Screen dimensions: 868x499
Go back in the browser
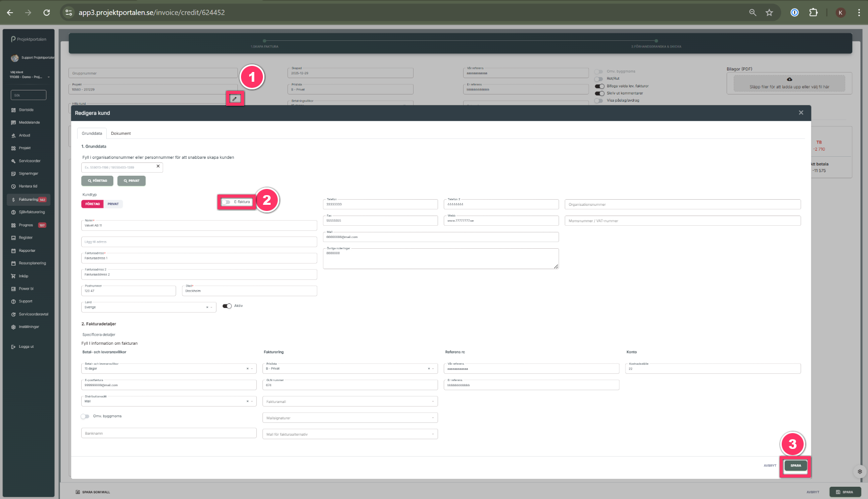(10, 12)
